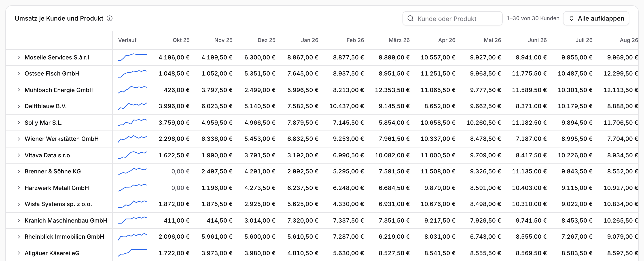
Task: Click the cell '12.353,50 €' for Mühlbach Energie
Action: [392, 90]
